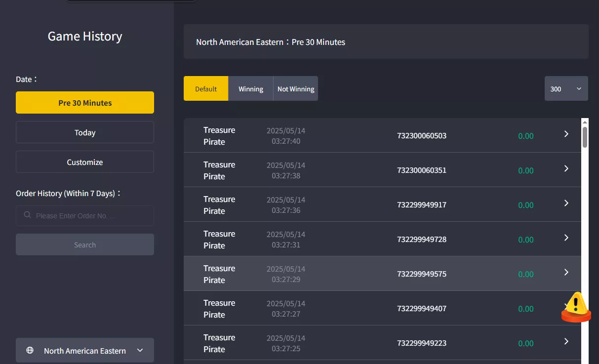Select the Today date filter

click(x=85, y=132)
